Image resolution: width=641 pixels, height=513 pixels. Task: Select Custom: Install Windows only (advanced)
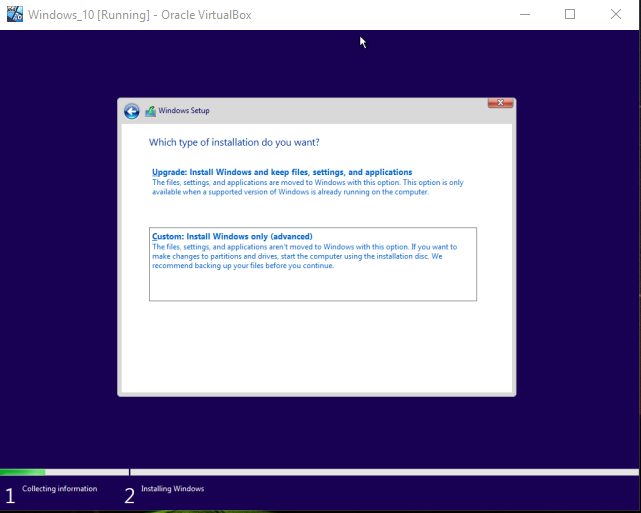(232, 236)
